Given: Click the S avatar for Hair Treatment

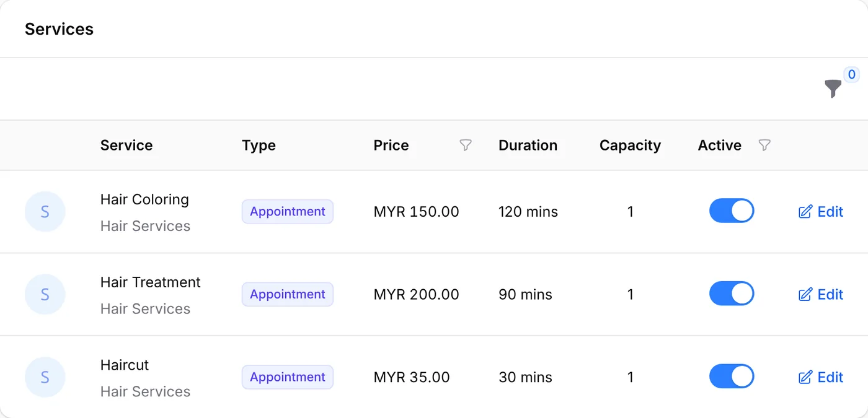Looking at the screenshot, I should coord(45,295).
